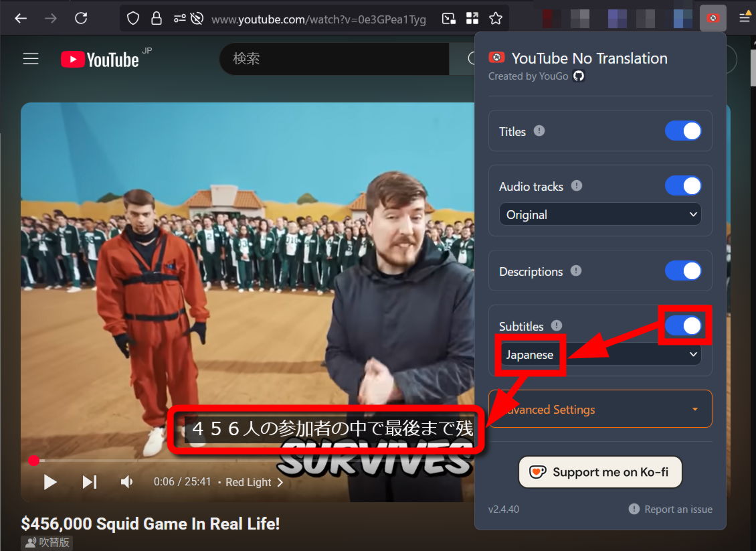This screenshot has width=756, height=551.
Task: Click the Created by YouGo text
Action: coord(528,76)
